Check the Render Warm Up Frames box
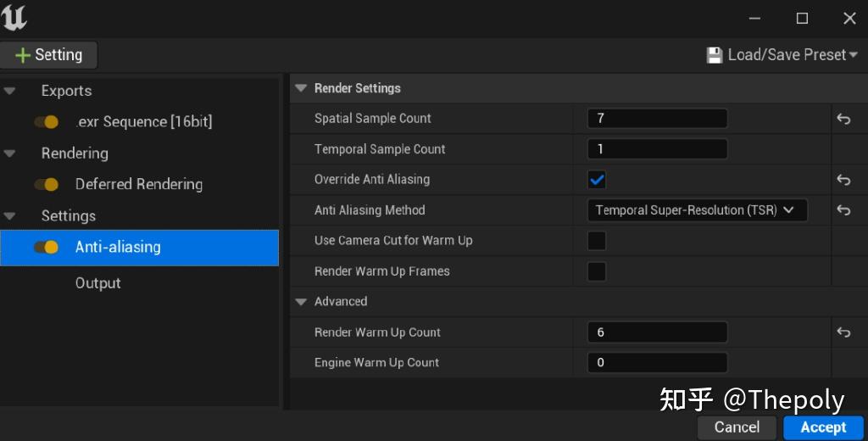Image resolution: width=868 pixels, height=441 pixels. coord(597,271)
